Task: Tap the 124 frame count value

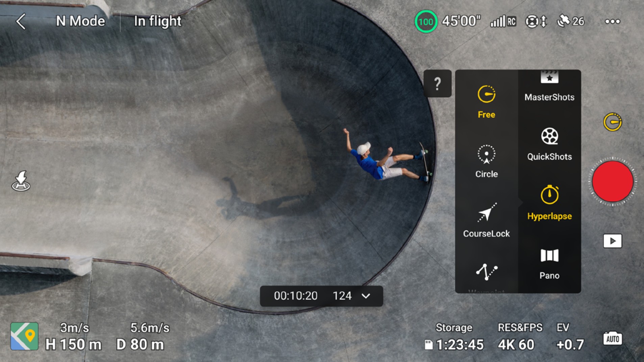Action: coord(342,296)
